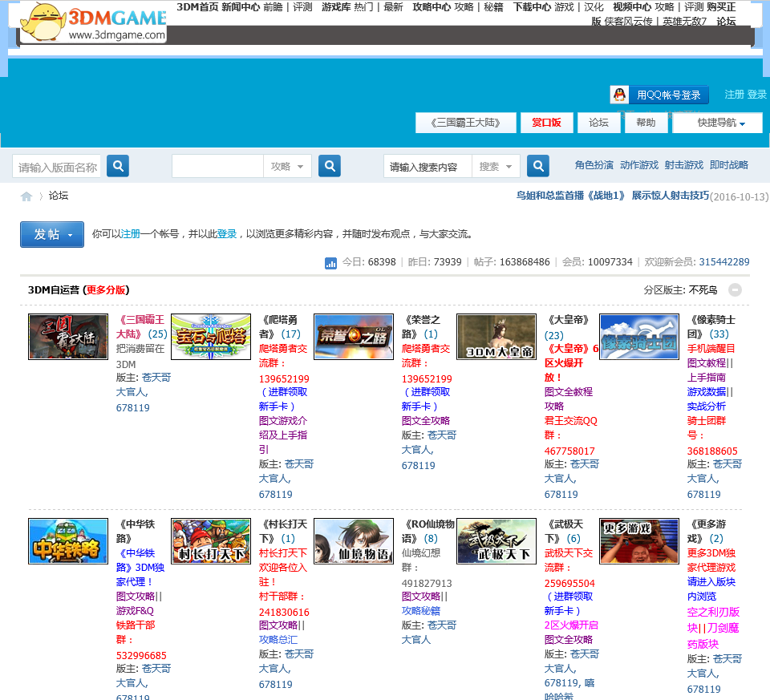Click search icon beside the 搜索 dropdown
Image resolution: width=770 pixels, height=700 pixels.
[538, 166]
